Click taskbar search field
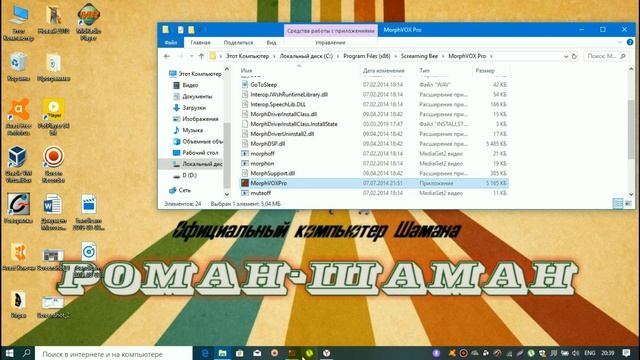640x360 pixels. pyautogui.click(x=113, y=353)
